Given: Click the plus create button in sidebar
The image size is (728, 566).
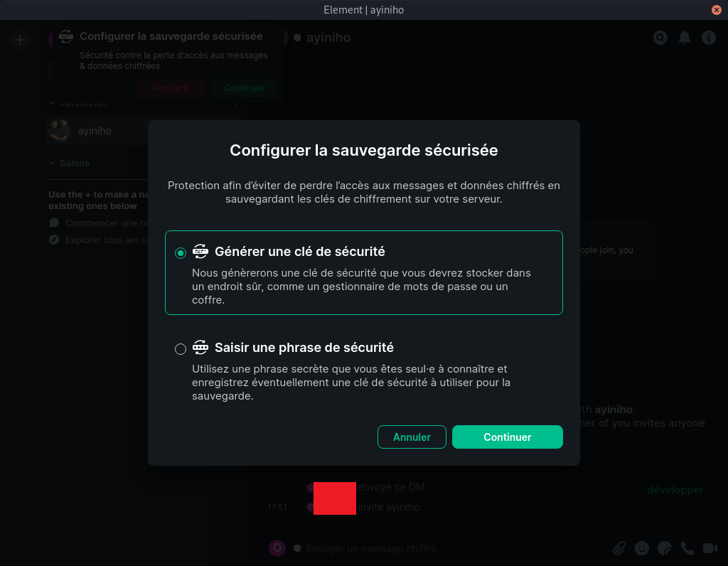Looking at the screenshot, I should (20, 41).
